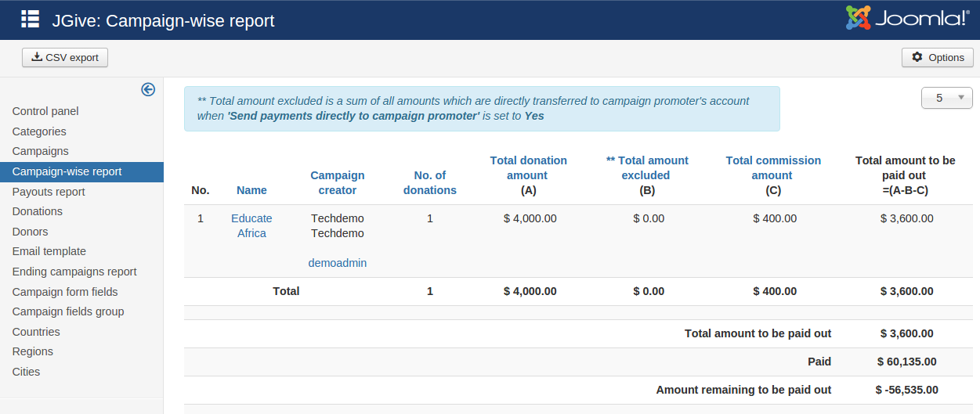Select Email template sidebar item

(x=49, y=251)
